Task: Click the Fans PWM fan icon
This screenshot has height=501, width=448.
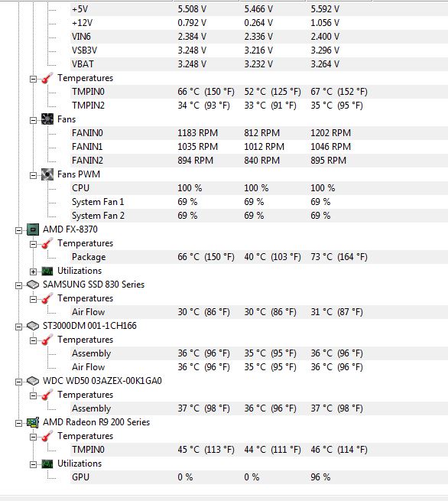Action: point(47,174)
